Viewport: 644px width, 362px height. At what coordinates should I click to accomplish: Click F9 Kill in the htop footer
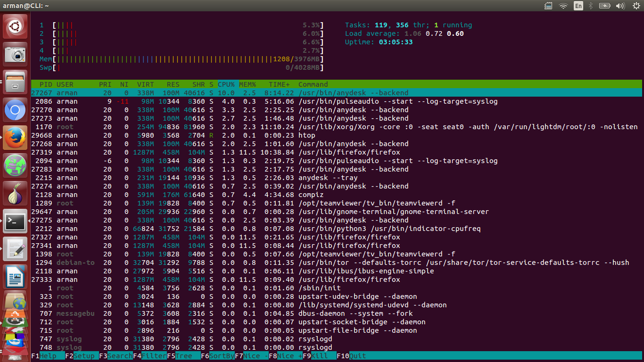[x=320, y=356]
